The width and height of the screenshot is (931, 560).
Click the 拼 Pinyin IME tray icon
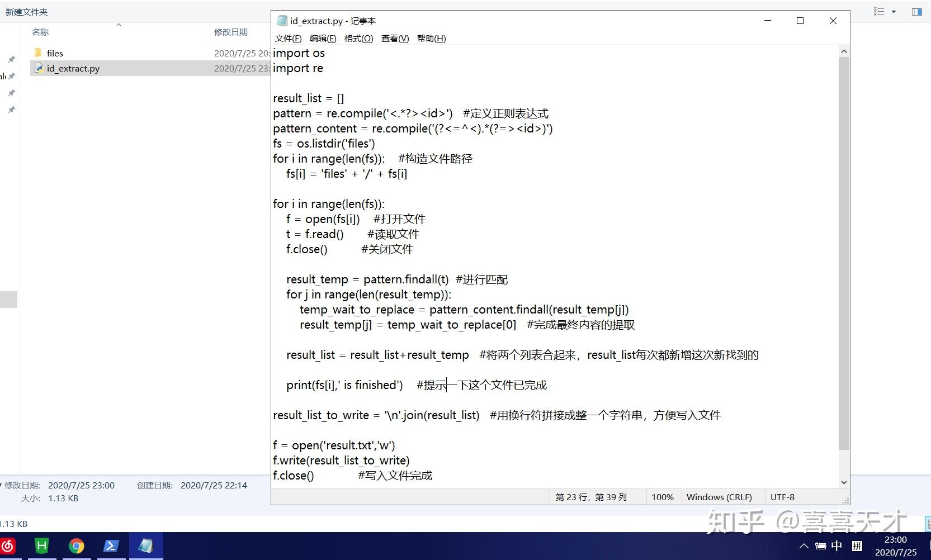[857, 546]
